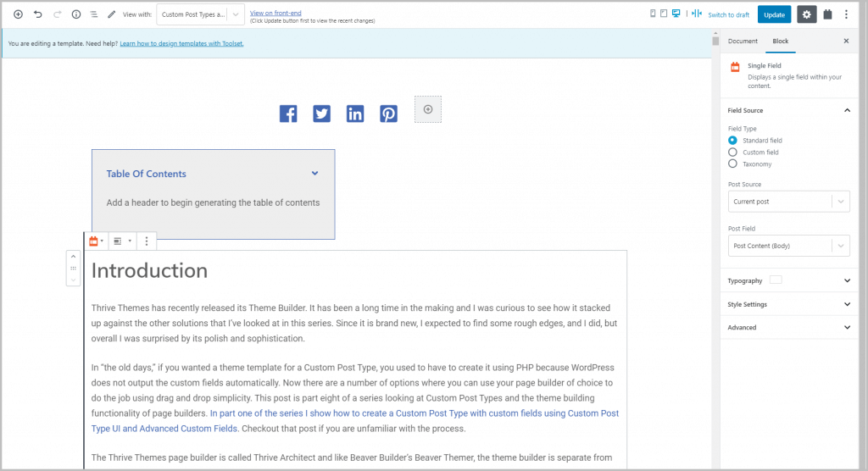Undo the last change
Image resolution: width=868 pixels, height=471 pixels.
(x=37, y=14)
